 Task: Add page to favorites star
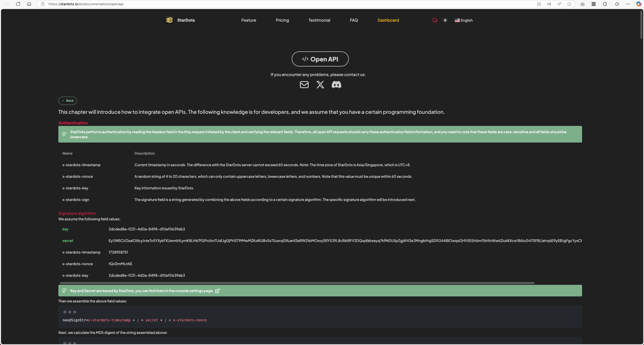tap(569, 4)
